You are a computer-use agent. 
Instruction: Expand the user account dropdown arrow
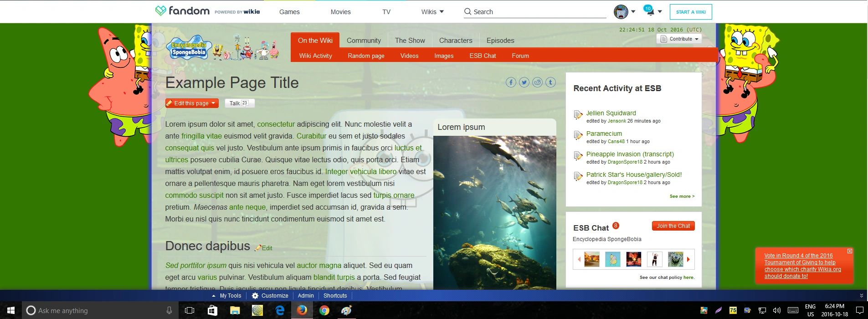(x=633, y=12)
